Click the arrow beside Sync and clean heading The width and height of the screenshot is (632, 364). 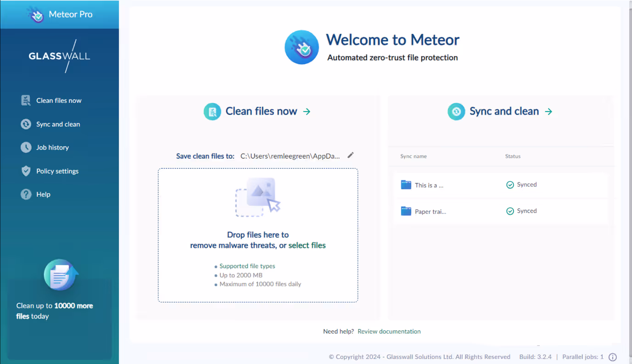point(548,112)
